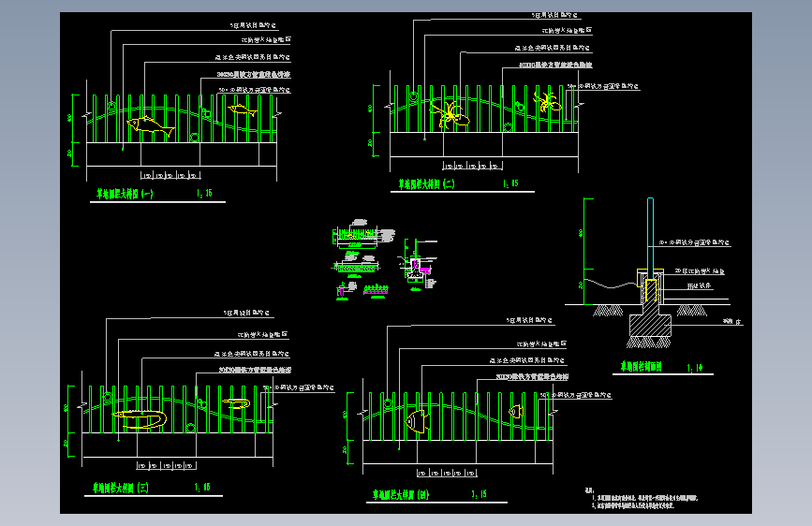
Task: Click the 草地围栏大样图 (三) drawing title
Action: coord(120,488)
